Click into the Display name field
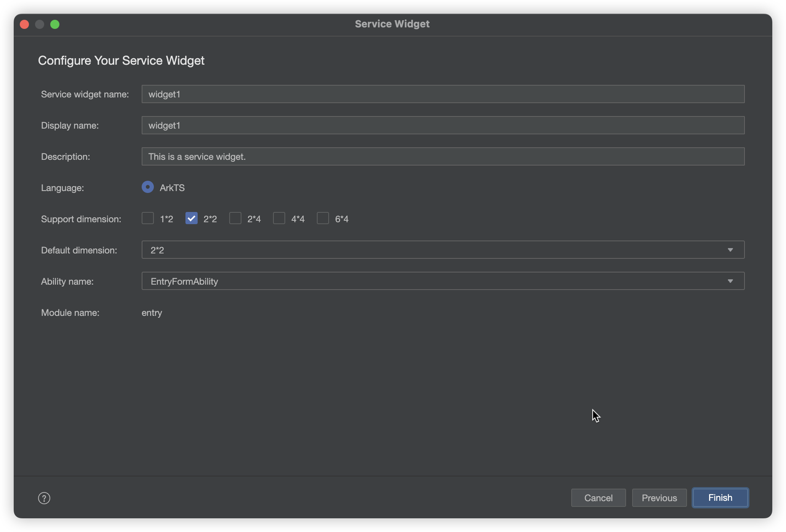Image resolution: width=786 pixels, height=532 pixels. click(x=443, y=125)
